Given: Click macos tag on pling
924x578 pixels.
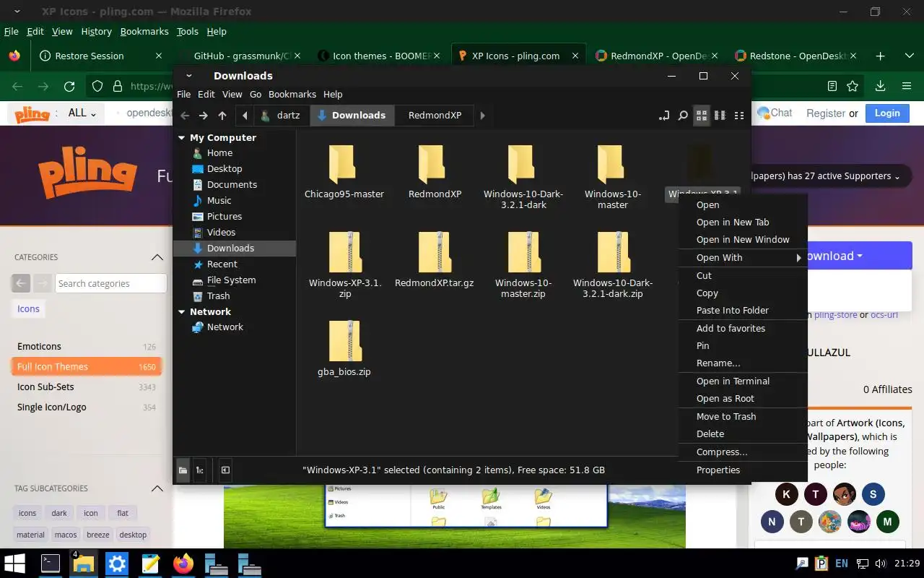Looking at the screenshot, I should (66, 535).
